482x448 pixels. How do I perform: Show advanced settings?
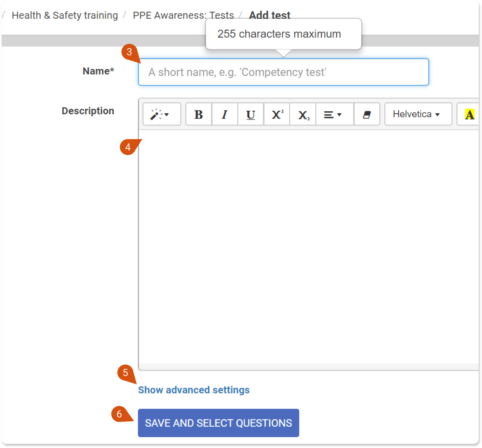tap(194, 390)
